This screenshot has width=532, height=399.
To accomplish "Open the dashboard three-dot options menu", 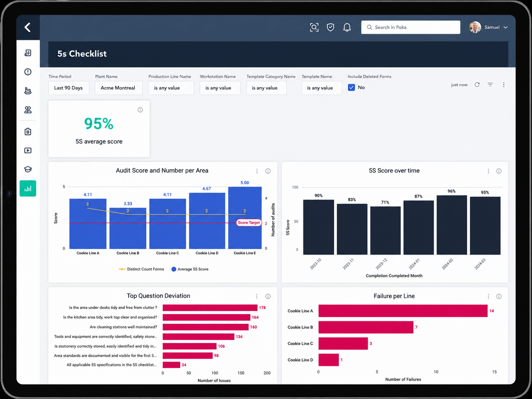I will tap(504, 85).
